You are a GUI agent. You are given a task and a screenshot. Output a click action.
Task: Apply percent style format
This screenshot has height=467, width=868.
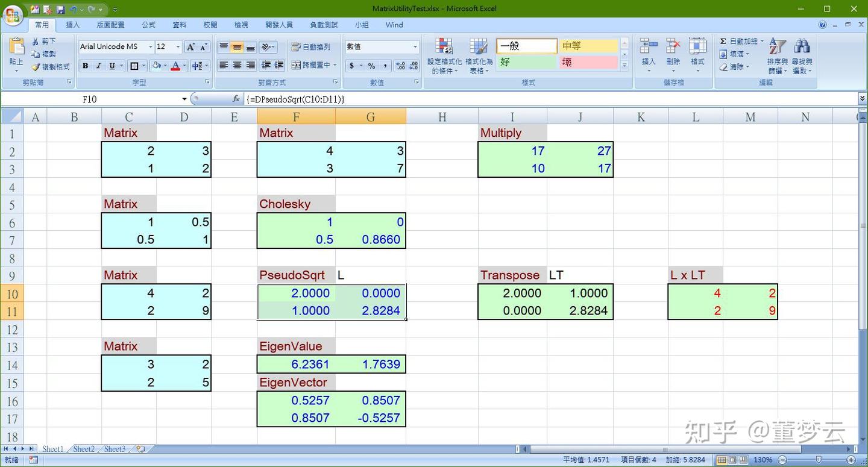tap(371, 66)
